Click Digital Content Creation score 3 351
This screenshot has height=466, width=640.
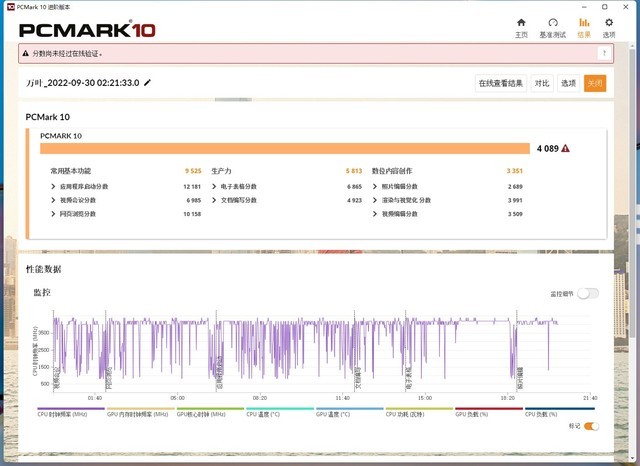(515, 171)
